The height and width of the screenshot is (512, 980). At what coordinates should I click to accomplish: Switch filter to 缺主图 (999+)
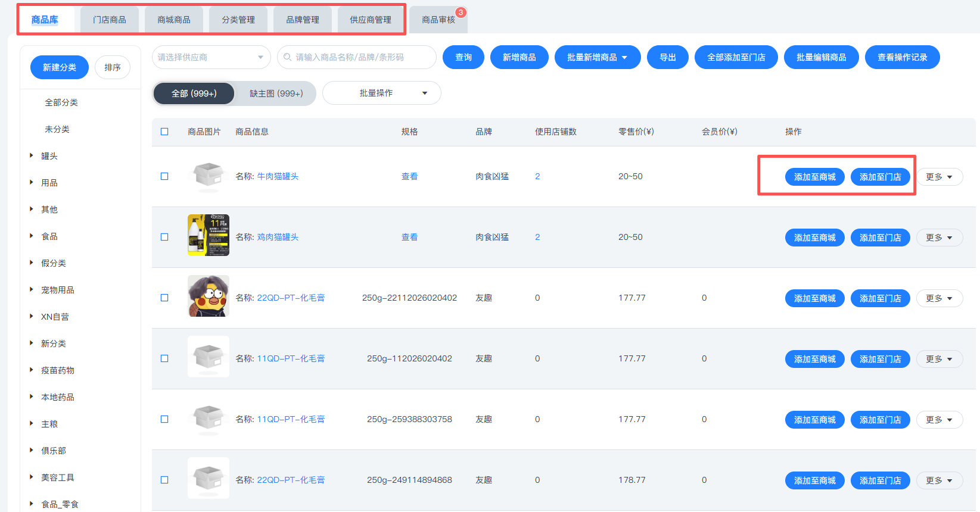click(x=276, y=93)
